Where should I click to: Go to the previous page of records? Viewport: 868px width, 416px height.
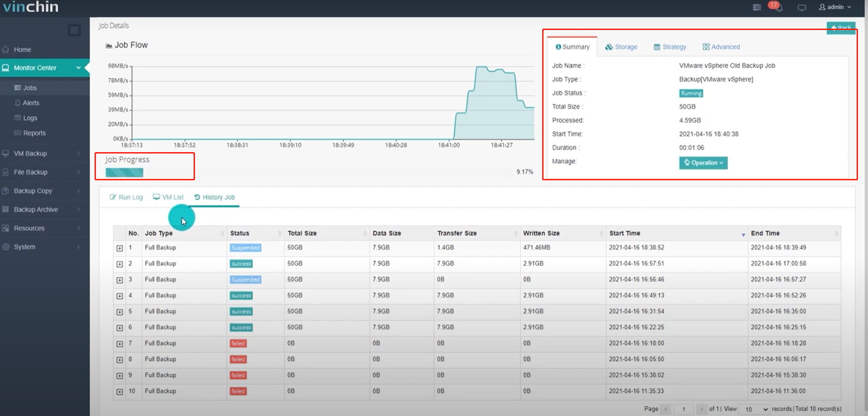[666, 409]
